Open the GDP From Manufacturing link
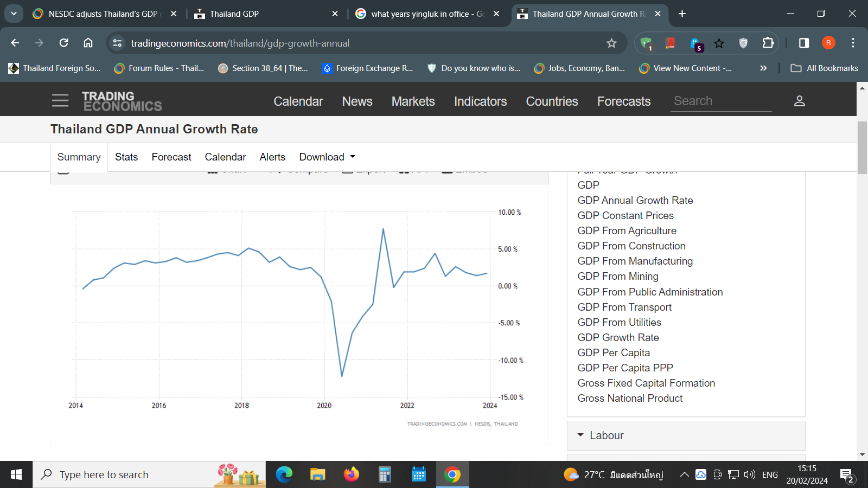 (635, 261)
